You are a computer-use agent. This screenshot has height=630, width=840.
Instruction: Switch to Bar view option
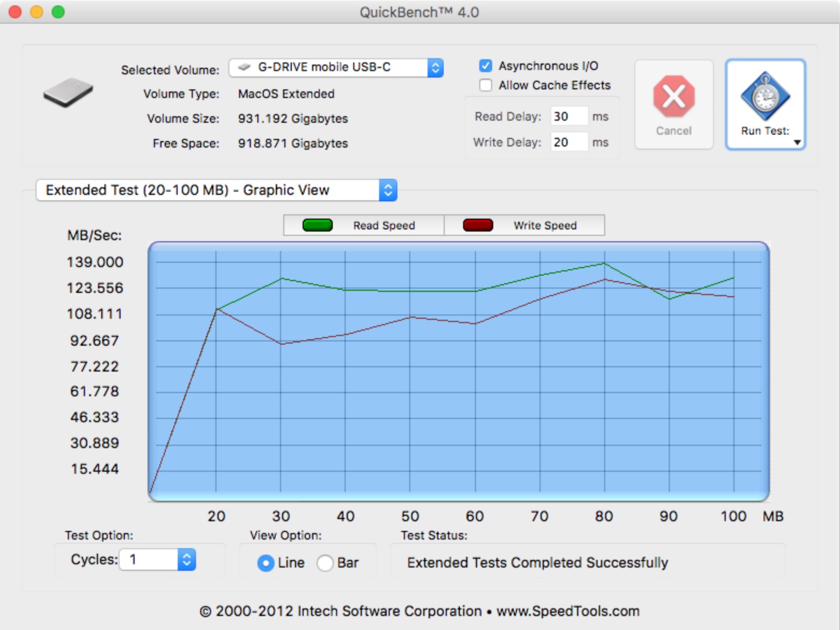(325, 563)
